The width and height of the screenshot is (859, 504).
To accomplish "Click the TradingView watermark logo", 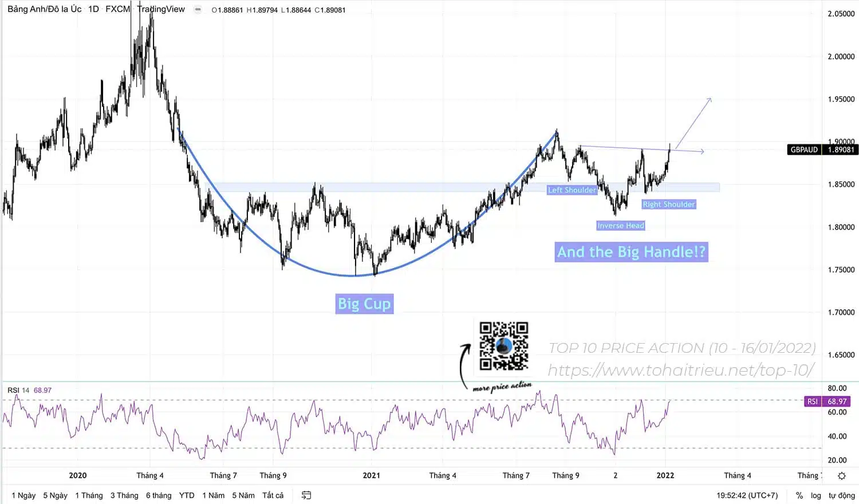I will (x=160, y=9).
